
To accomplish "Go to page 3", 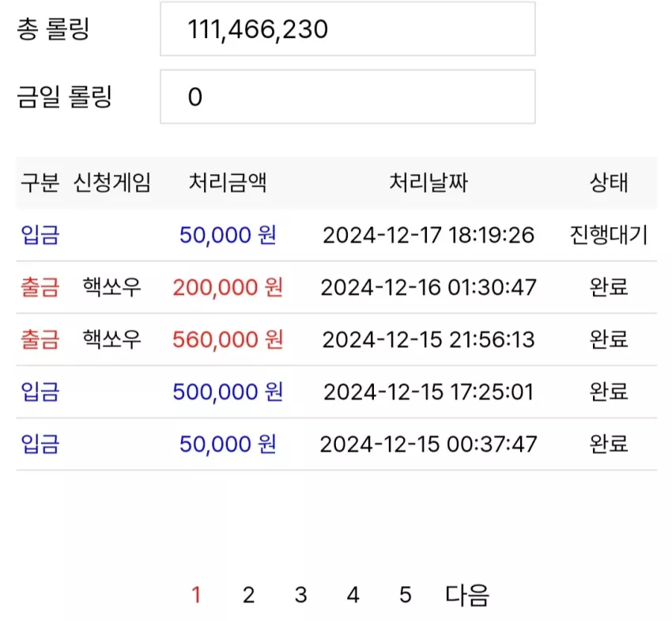I will (301, 595).
